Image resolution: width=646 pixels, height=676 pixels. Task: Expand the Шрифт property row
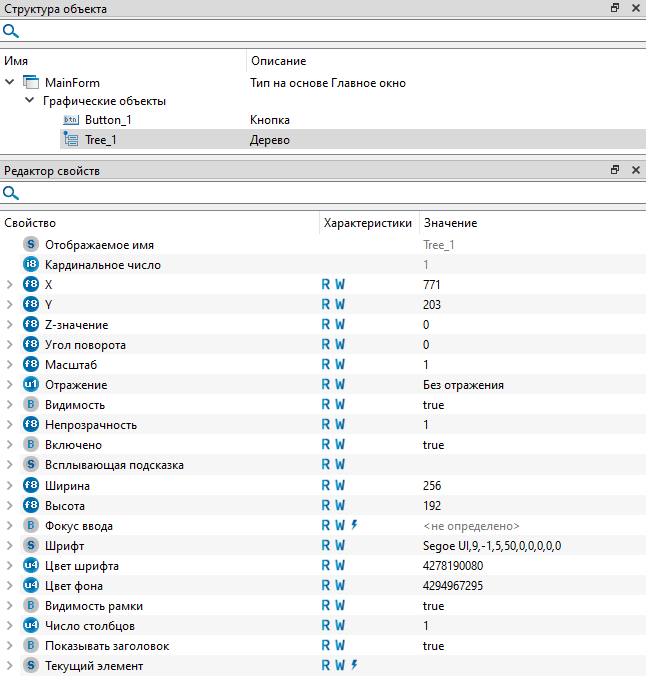tap(10, 545)
